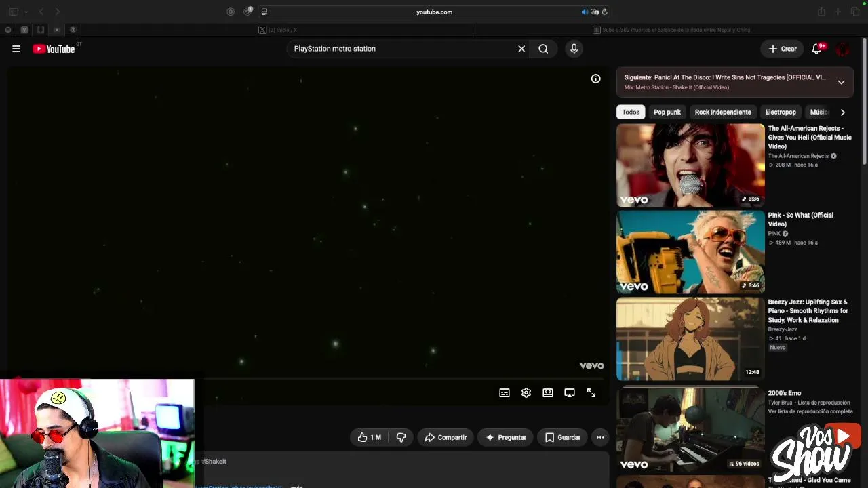The width and height of the screenshot is (868, 488).
Task: Run the search with the magnifier button
Action: coord(543,49)
